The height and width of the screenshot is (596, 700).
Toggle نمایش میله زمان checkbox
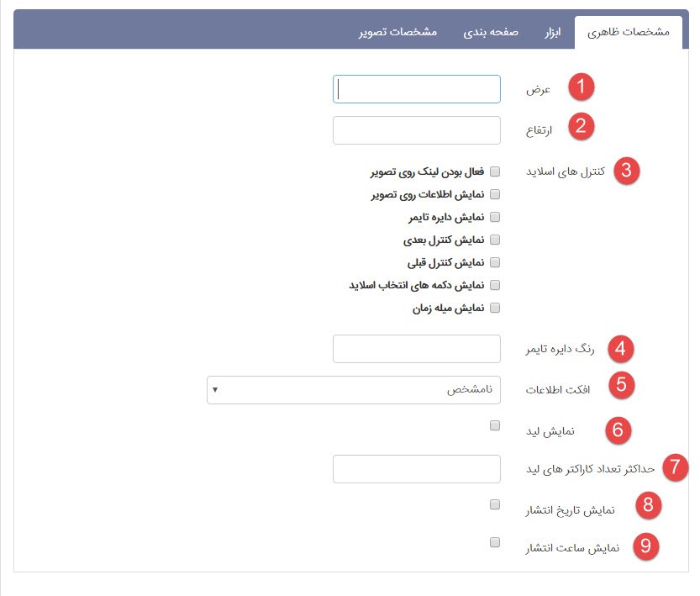click(495, 308)
